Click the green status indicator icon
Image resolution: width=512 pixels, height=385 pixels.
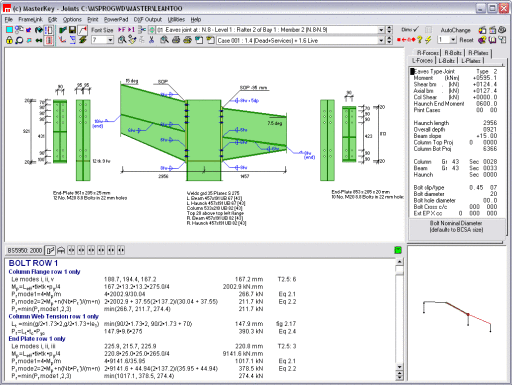pos(398,250)
